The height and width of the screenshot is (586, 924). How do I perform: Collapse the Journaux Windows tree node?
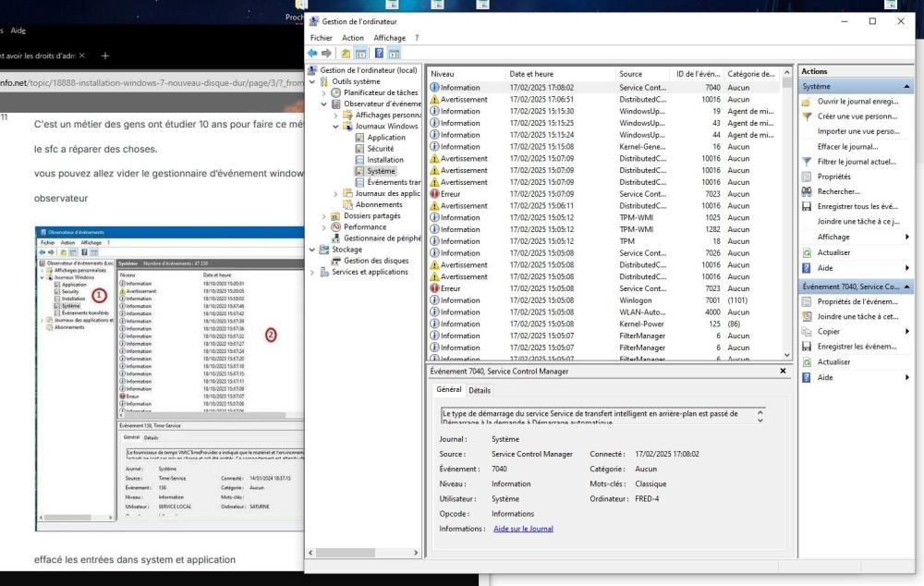coord(336,126)
